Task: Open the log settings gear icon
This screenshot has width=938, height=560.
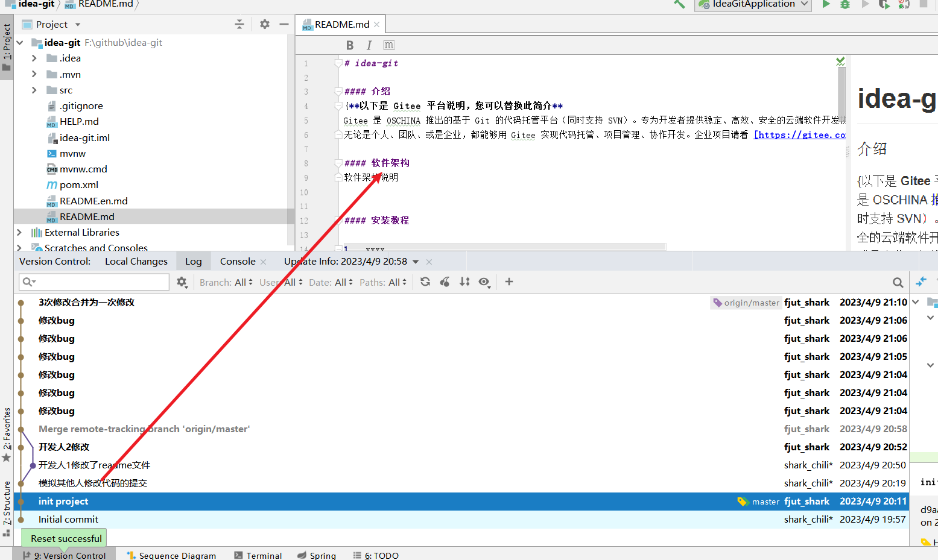Action: coord(182,282)
